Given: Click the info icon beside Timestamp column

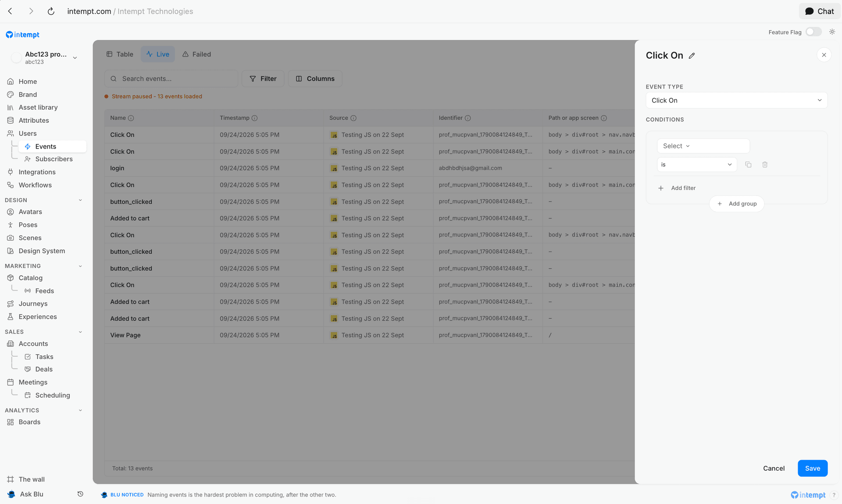Looking at the screenshot, I should coord(255,118).
